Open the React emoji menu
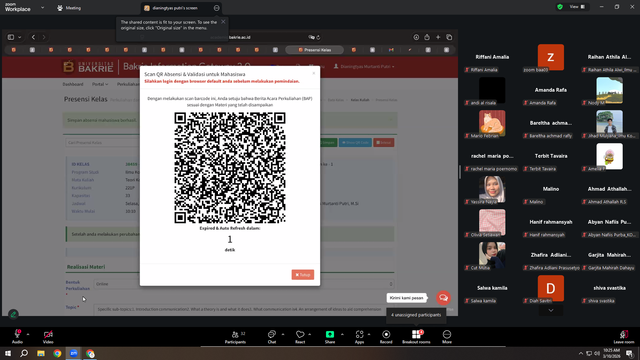 300,337
